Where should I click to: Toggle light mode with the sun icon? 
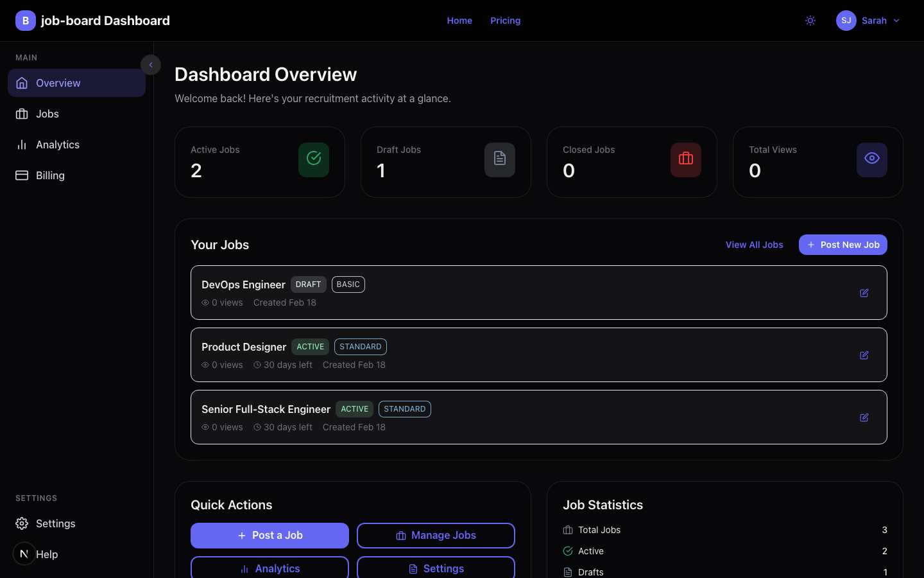click(x=810, y=21)
